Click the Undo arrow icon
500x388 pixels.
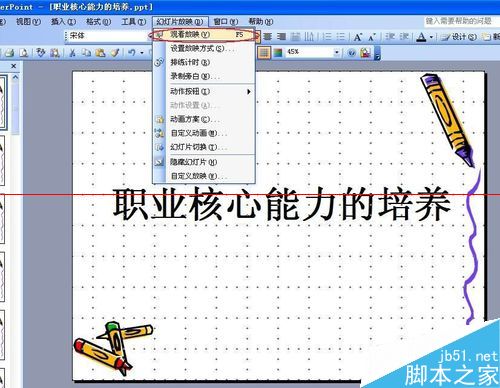pyautogui.click(x=132, y=52)
